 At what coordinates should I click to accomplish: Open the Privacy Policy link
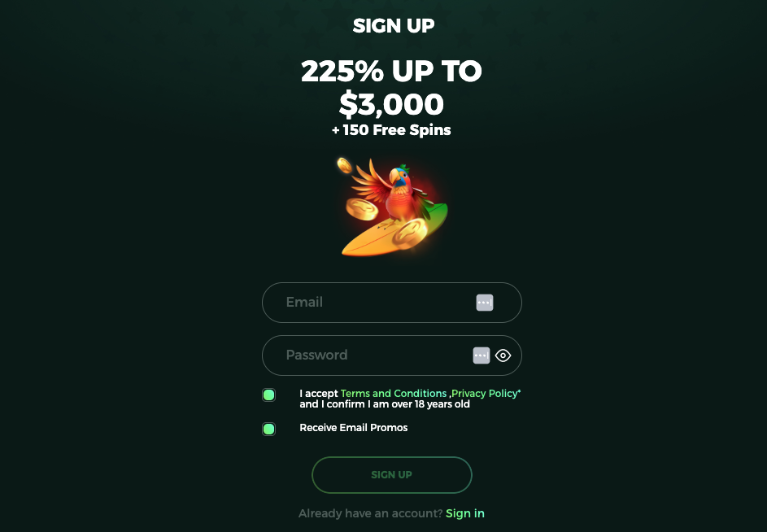[484, 394]
